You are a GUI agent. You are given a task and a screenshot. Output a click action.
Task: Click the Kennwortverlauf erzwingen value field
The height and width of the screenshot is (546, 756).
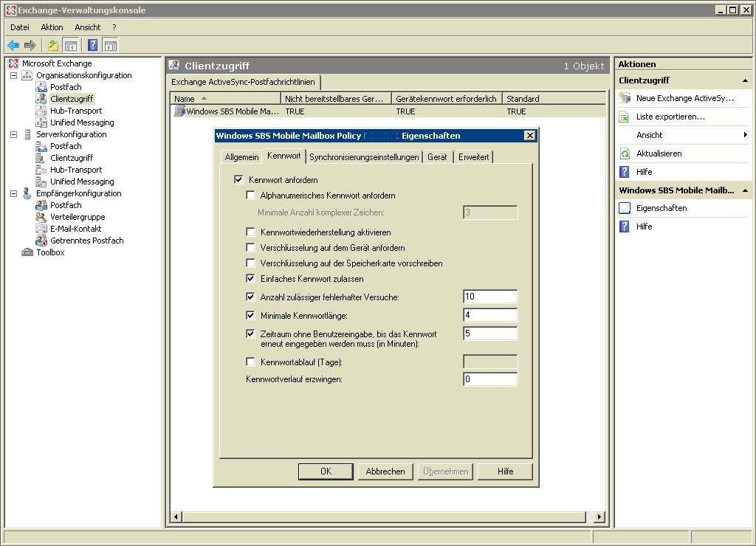tap(490, 379)
